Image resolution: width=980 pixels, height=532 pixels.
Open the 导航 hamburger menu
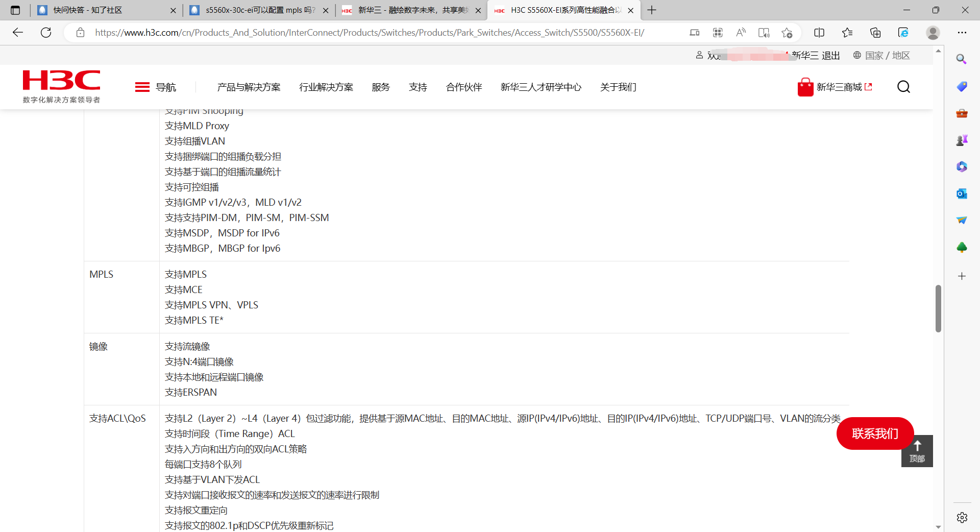155,87
